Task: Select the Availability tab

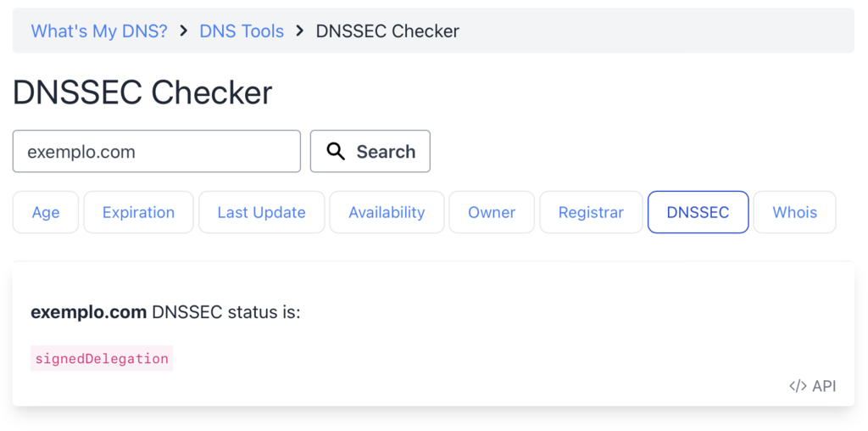Action: pos(387,212)
